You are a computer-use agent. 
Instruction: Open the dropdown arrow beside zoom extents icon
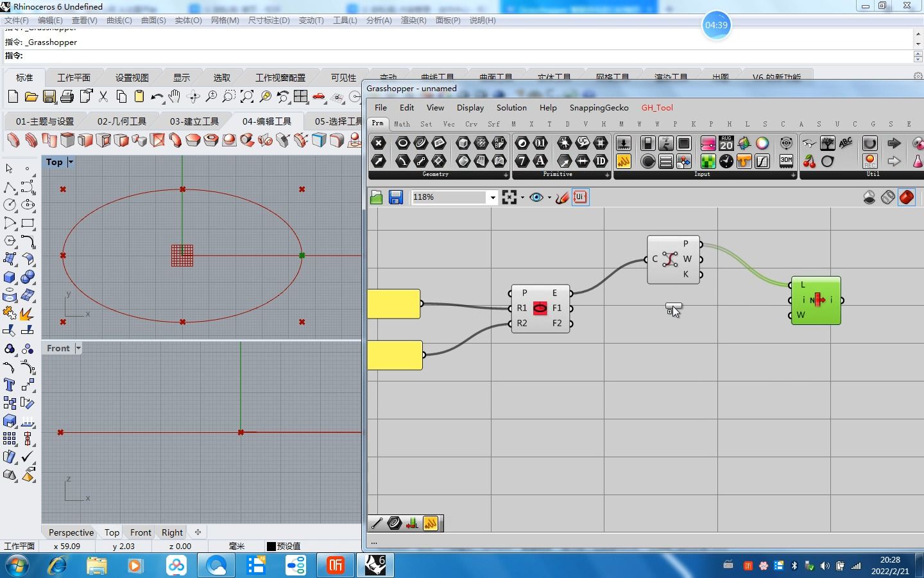pos(522,198)
